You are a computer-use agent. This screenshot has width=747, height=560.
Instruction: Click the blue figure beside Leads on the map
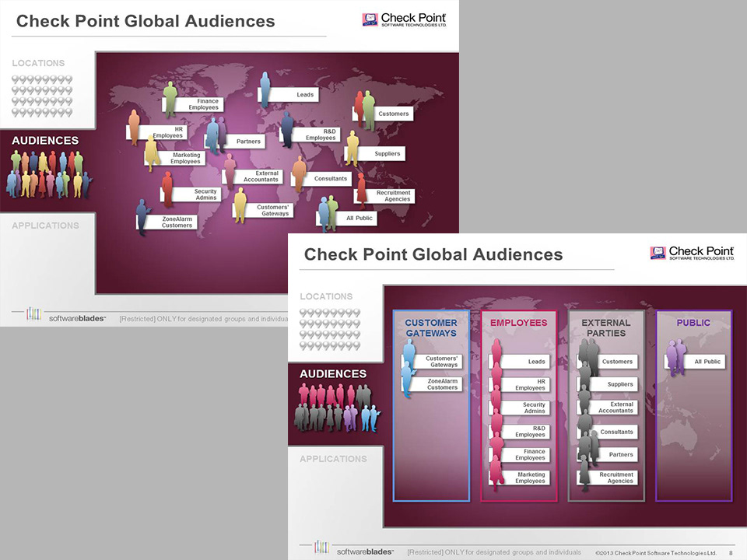[265, 89]
